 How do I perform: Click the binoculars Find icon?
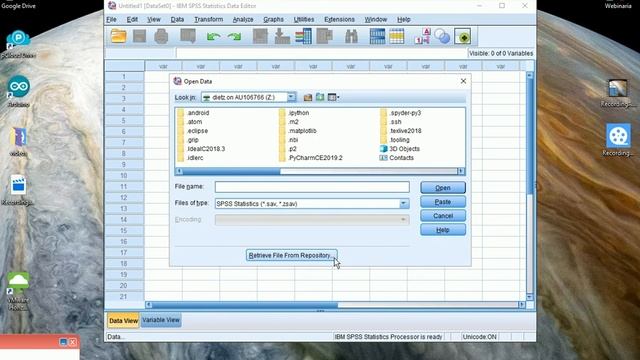pos(351,36)
